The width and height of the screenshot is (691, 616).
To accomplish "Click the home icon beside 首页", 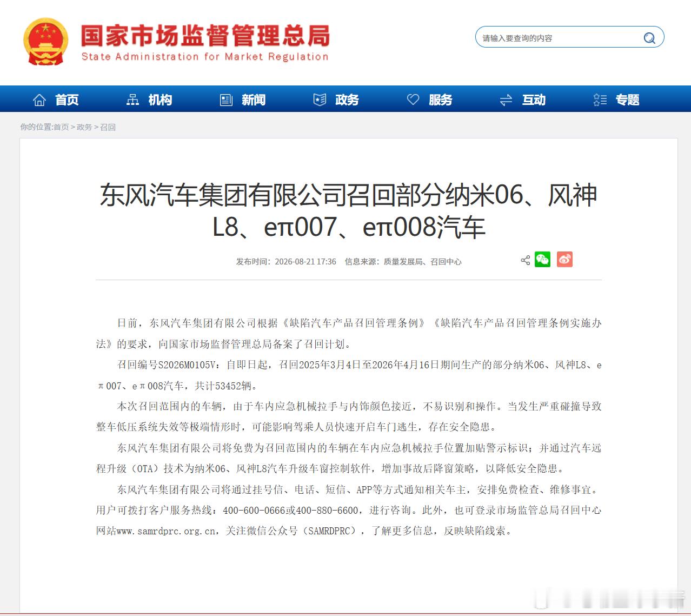I will pyautogui.click(x=39, y=100).
